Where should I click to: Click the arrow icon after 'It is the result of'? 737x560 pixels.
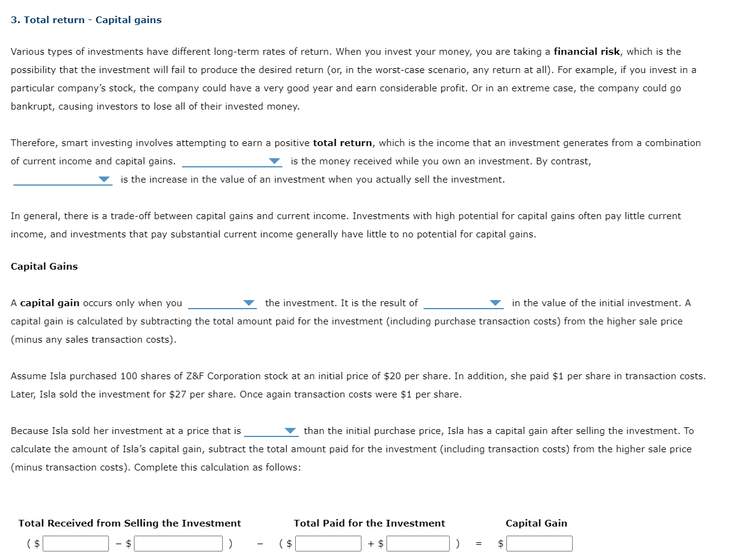(495, 303)
